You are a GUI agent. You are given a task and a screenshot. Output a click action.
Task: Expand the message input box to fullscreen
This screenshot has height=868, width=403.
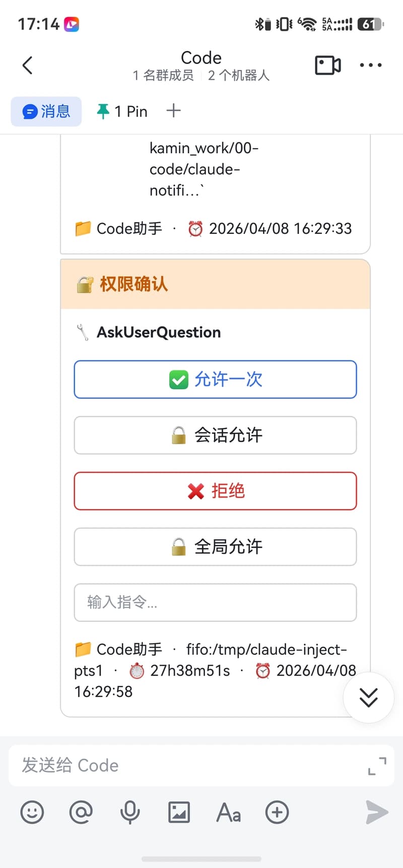coord(377,766)
